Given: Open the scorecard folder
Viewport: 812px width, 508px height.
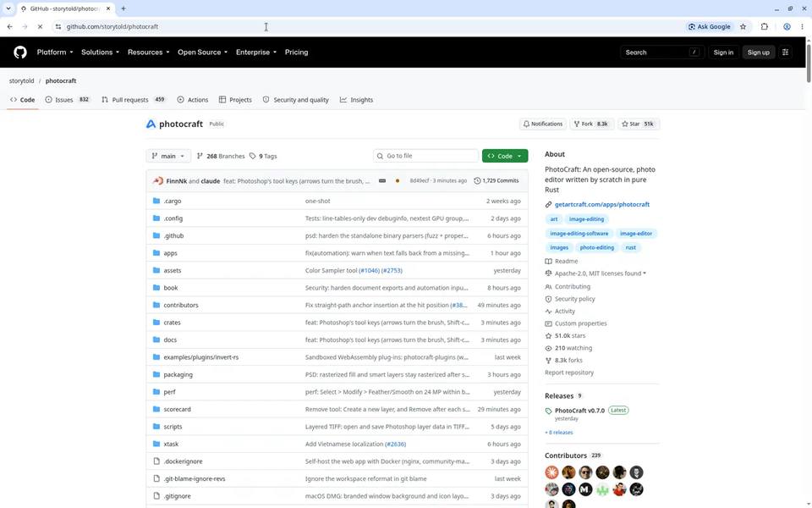Looking at the screenshot, I should (x=177, y=409).
